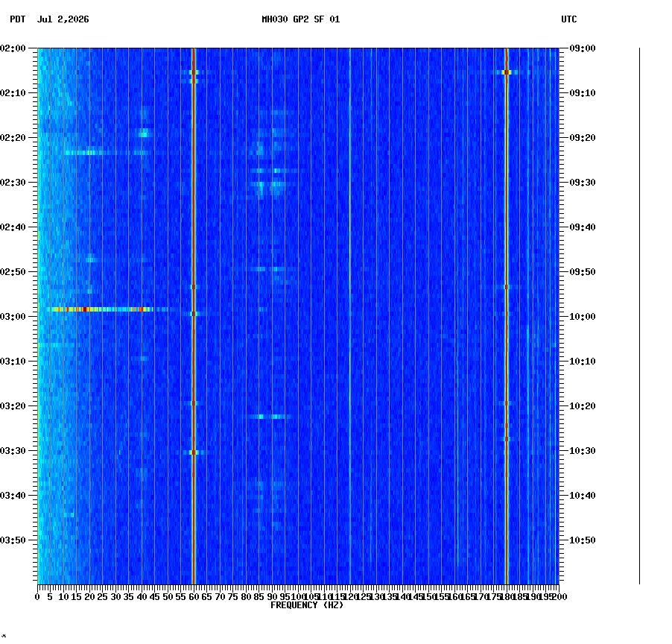Viewport: 672px width, 644px height.
Task: Click the 120 Hz frequency axis label
Action: pyautogui.click(x=350, y=597)
